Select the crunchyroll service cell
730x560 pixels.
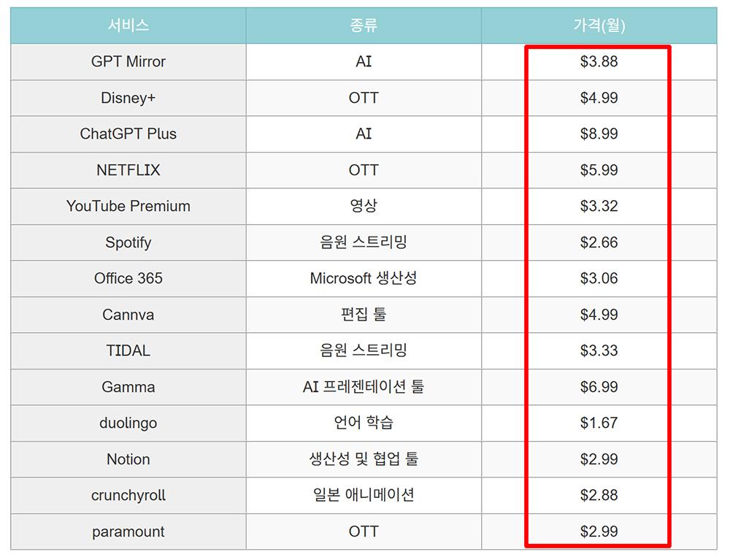tap(128, 495)
